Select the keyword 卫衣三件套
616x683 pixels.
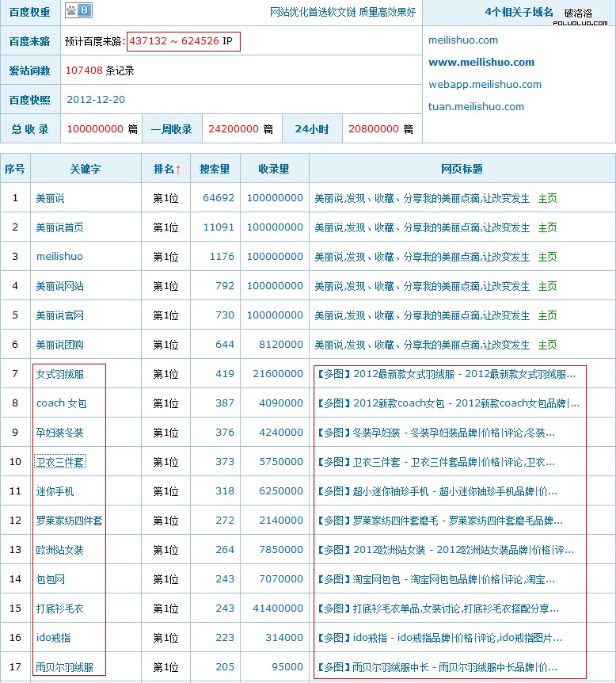pyautogui.click(x=60, y=462)
